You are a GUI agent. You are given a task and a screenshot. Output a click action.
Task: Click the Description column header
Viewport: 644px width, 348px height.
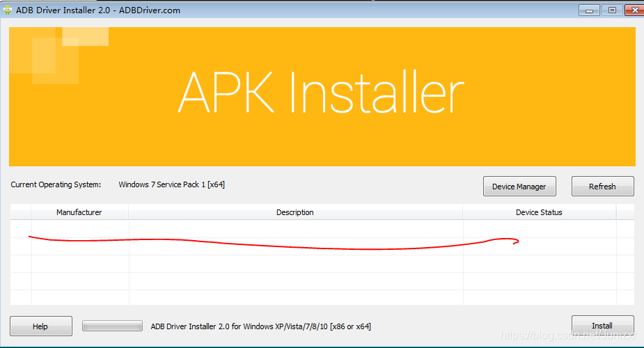(x=295, y=212)
